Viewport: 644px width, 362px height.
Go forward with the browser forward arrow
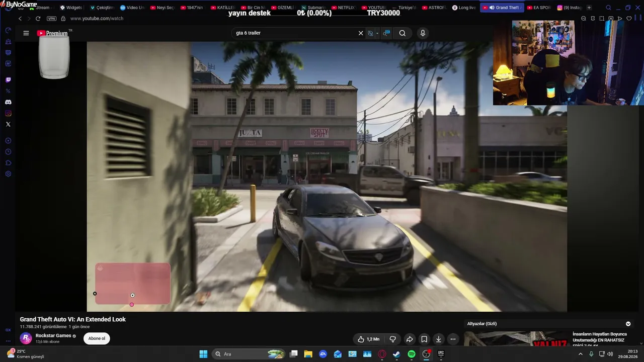click(29, 19)
